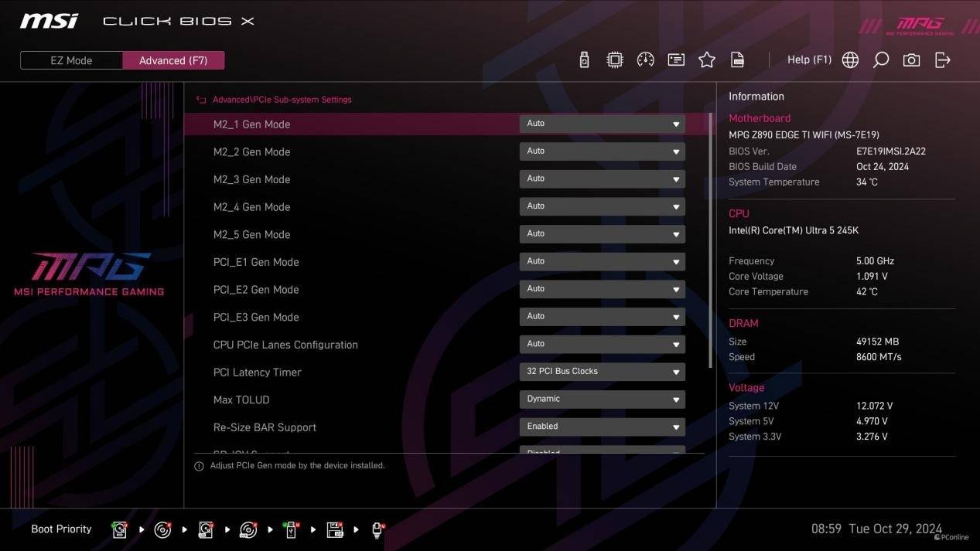Open CPU PCIe Lanes Configuration dropdown
This screenshot has height=551, width=980.
pos(602,344)
